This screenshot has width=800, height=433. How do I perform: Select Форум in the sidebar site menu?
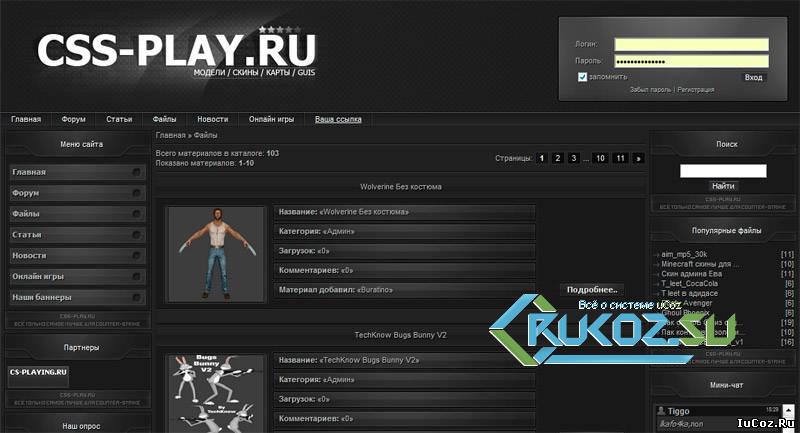click(77, 193)
